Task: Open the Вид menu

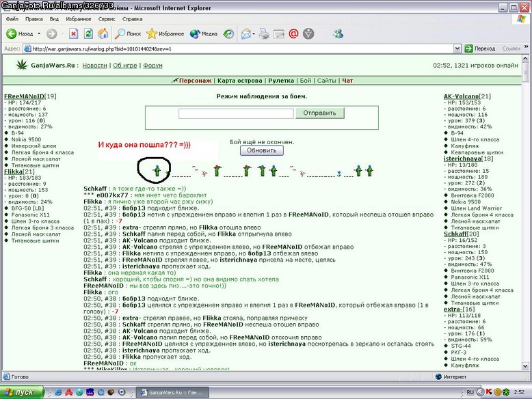Action: pos(54,19)
